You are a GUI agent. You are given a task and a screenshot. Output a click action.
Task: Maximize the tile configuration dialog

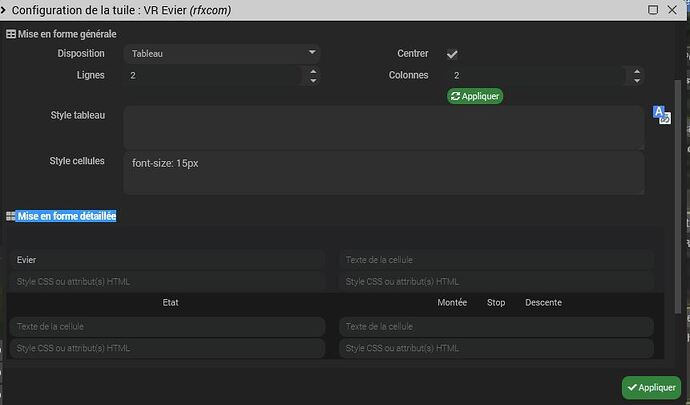[x=653, y=10]
